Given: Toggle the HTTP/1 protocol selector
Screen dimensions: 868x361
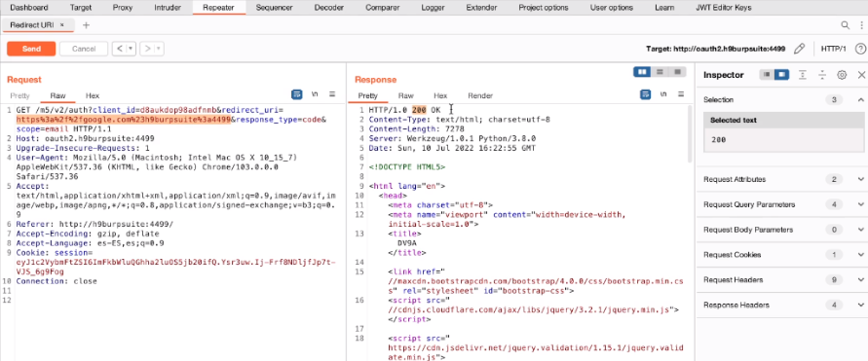Looking at the screenshot, I should tap(833, 49).
